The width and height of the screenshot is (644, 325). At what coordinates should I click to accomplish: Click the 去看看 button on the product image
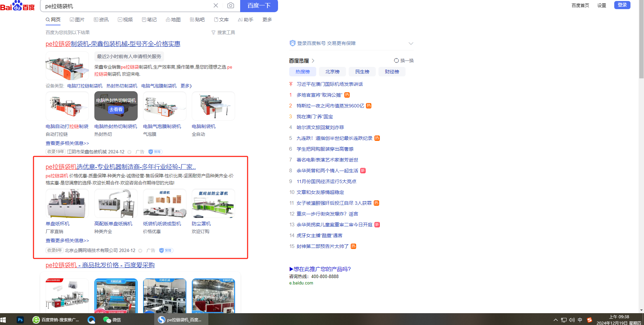point(116,109)
